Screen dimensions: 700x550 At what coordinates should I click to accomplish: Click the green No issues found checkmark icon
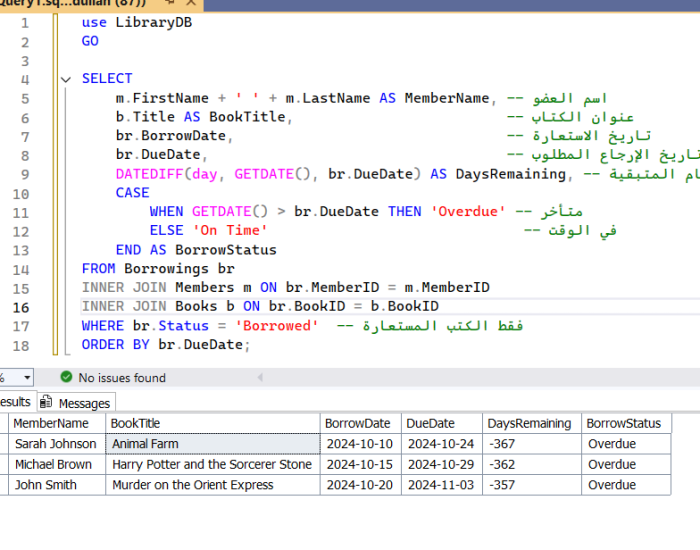[66, 378]
